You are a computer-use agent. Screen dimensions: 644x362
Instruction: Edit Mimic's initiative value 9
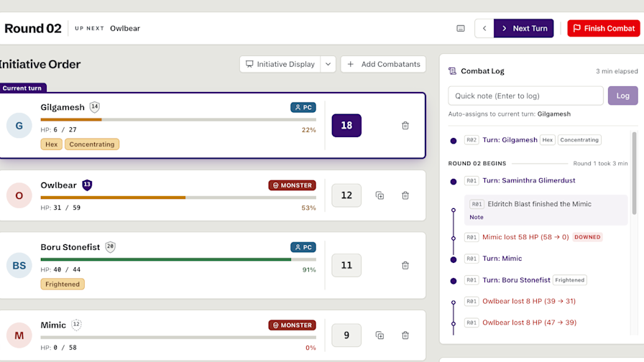346,335
